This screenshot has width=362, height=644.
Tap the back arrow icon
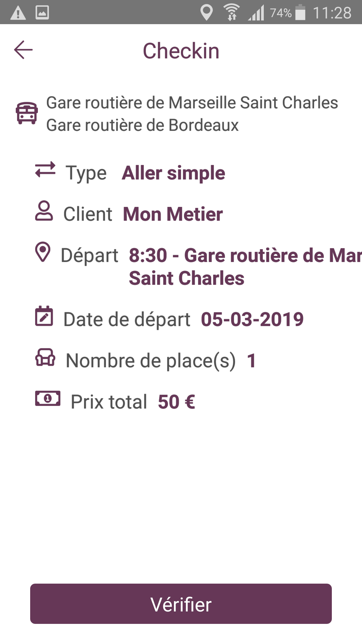click(23, 50)
